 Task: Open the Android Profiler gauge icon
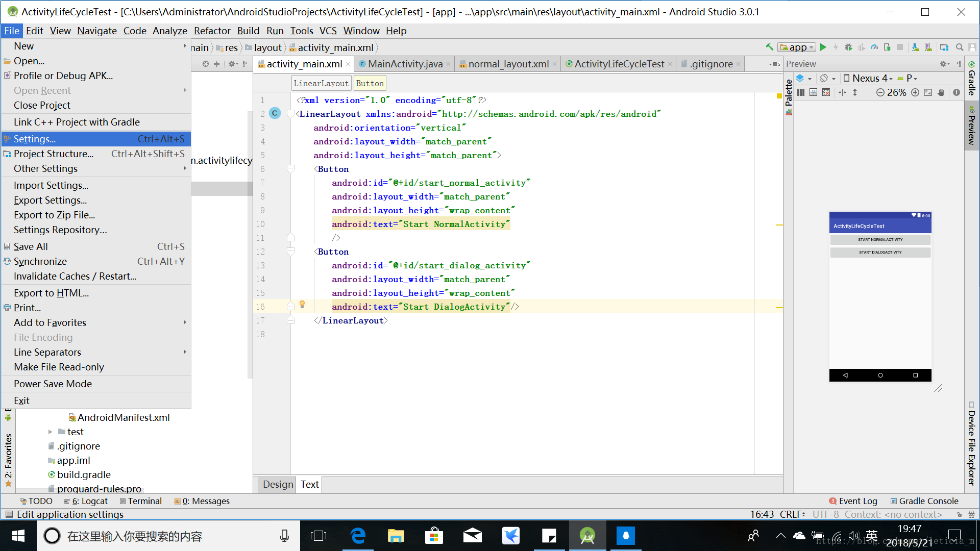pyautogui.click(x=874, y=47)
